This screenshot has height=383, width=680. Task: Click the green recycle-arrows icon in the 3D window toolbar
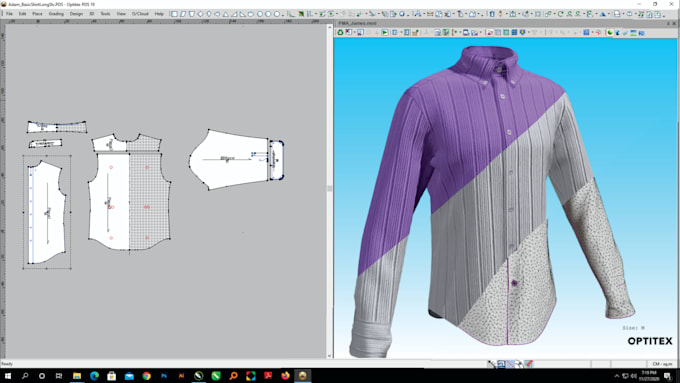[340, 33]
